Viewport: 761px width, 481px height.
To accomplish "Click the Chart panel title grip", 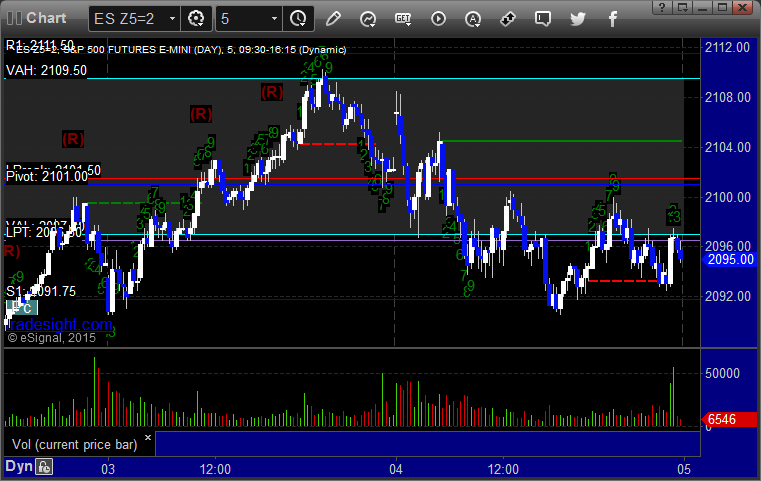I will point(14,18).
